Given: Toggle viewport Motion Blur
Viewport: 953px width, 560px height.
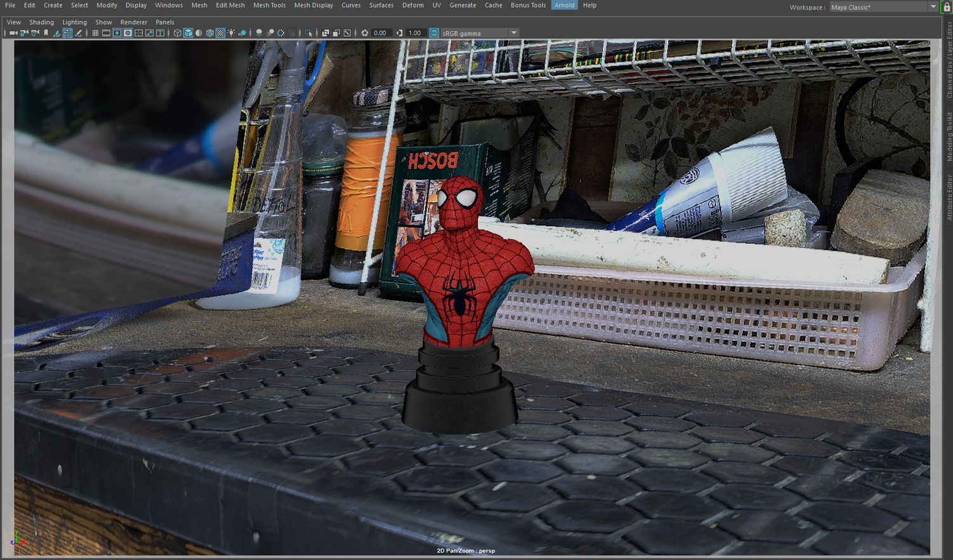Looking at the screenshot, I should coord(270,33).
